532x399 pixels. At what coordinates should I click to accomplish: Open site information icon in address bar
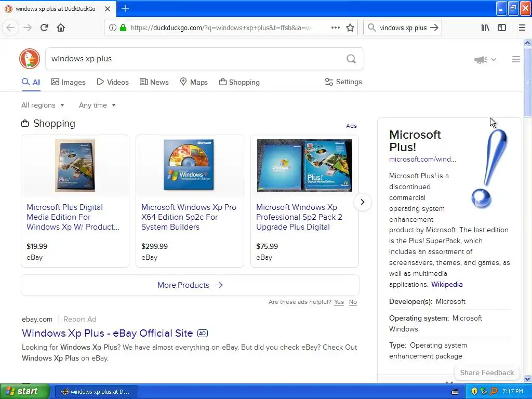pyautogui.click(x=112, y=28)
